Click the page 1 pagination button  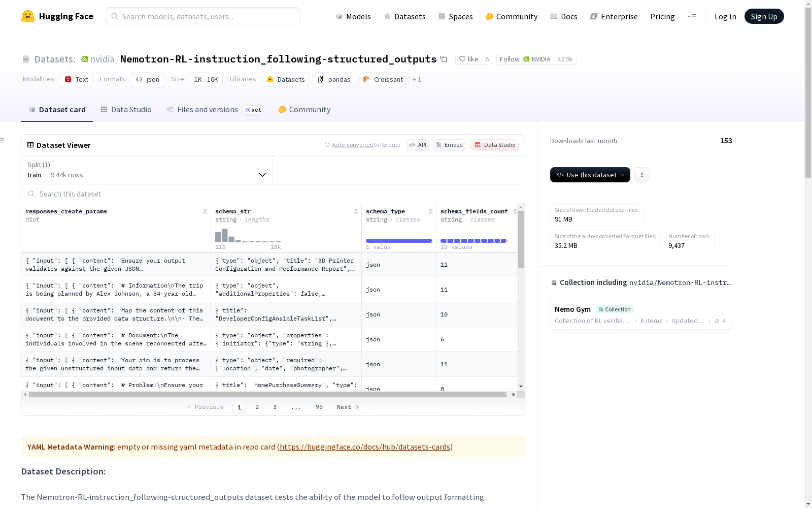click(239, 407)
